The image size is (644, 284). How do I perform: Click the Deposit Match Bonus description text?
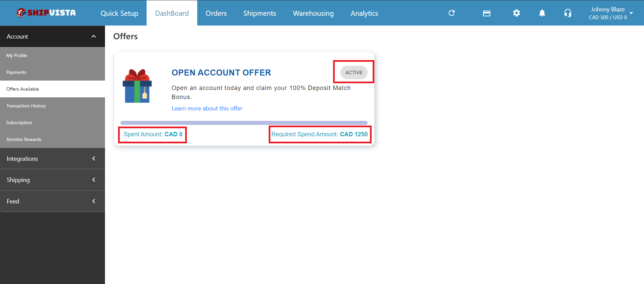(x=261, y=92)
